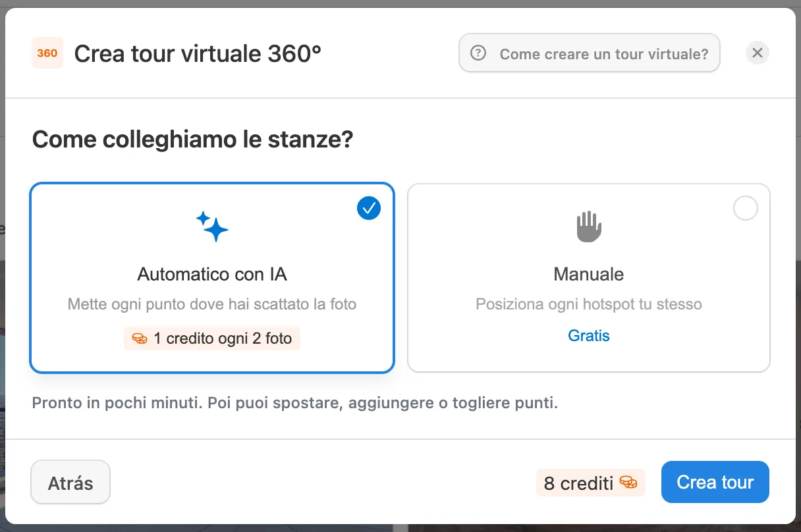Click the question mark help icon

coord(479,53)
